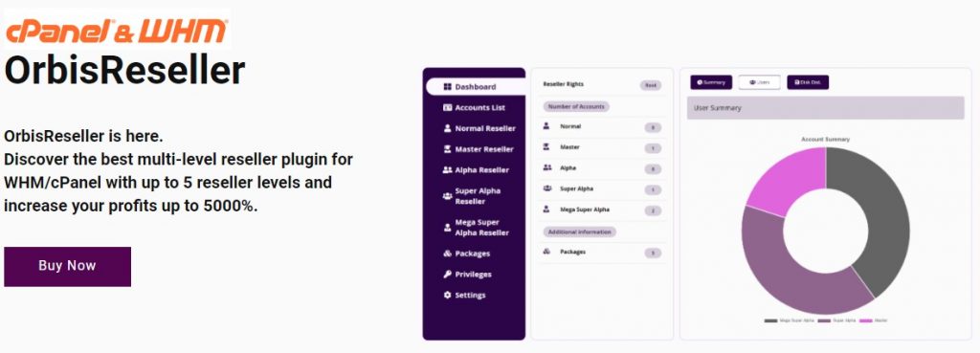Screen dimensions: 980x353
Task: Open the Settings gear icon
Action: (447, 295)
